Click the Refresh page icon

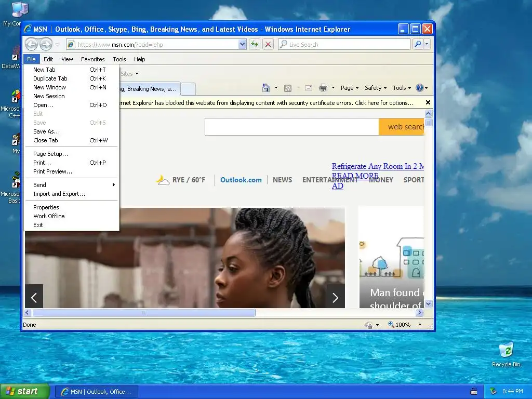tap(255, 44)
